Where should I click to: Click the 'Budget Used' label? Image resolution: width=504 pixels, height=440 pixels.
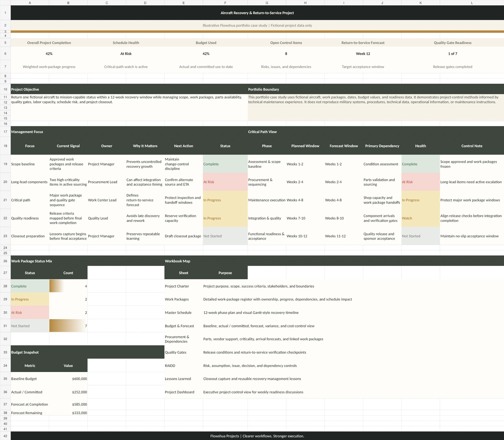pyautogui.click(x=206, y=43)
